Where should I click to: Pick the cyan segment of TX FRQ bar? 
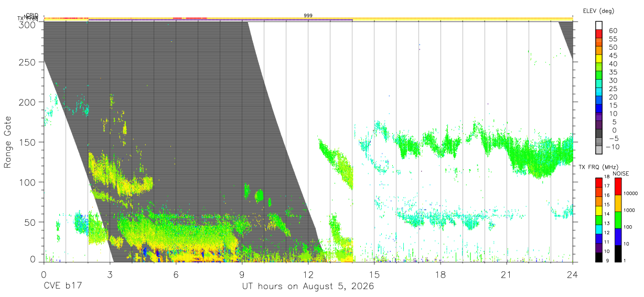coord(599,228)
